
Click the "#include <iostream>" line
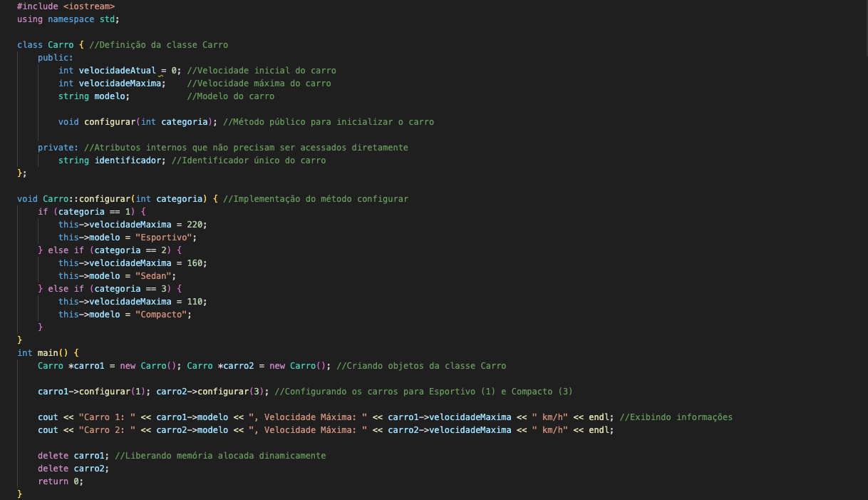66,6
